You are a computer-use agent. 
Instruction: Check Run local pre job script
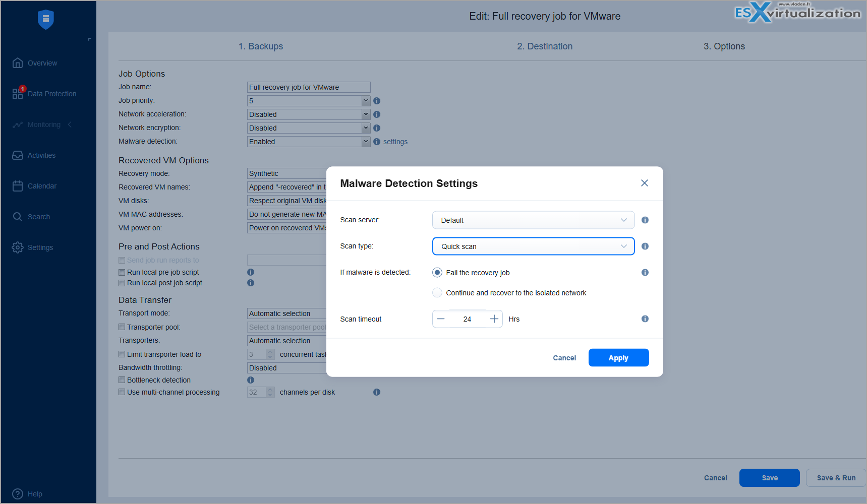pyautogui.click(x=122, y=272)
